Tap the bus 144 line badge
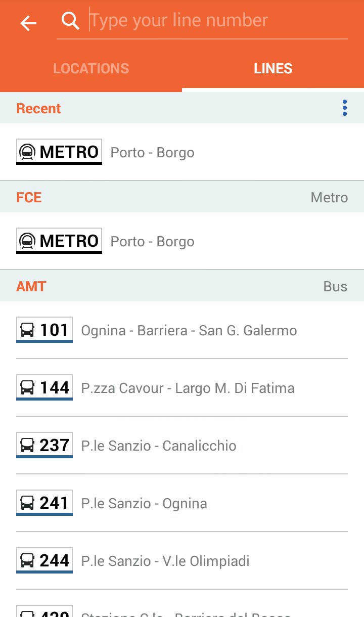 pyautogui.click(x=44, y=388)
